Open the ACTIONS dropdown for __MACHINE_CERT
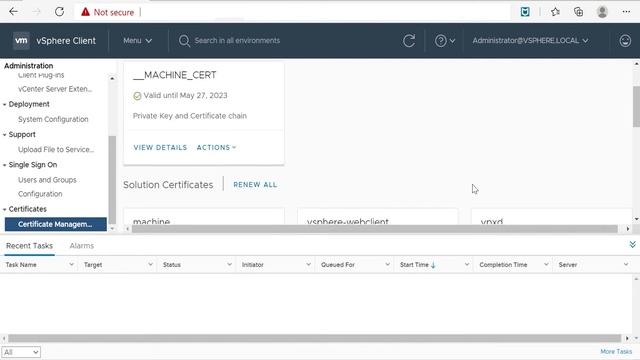 tap(216, 147)
